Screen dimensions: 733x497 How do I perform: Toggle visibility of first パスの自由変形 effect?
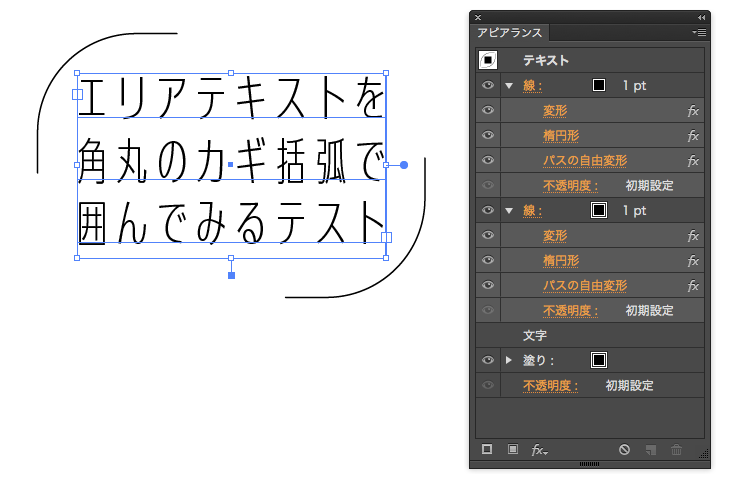point(488,160)
